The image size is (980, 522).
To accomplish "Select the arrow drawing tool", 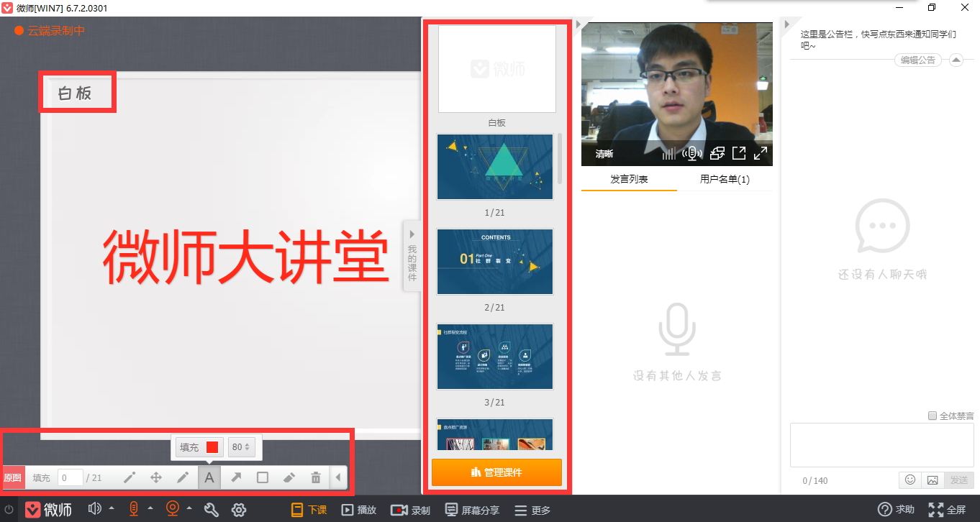I will point(236,477).
